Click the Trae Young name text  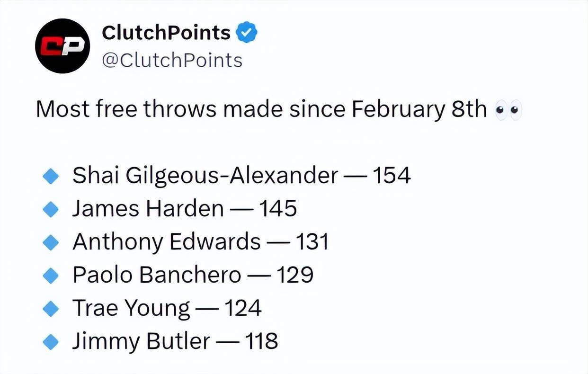click(x=131, y=309)
